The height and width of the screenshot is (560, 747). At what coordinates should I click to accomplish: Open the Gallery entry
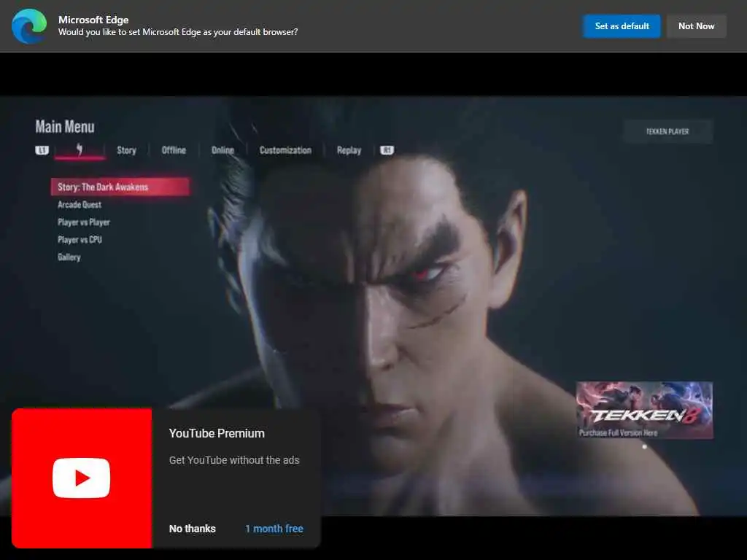(x=69, y=257)
